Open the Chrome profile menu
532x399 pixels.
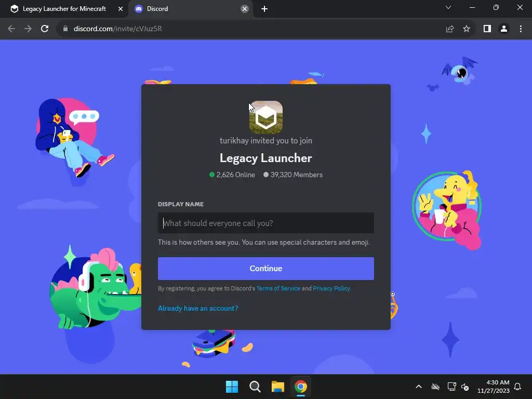pyautogui.click(x=504, y=29)
